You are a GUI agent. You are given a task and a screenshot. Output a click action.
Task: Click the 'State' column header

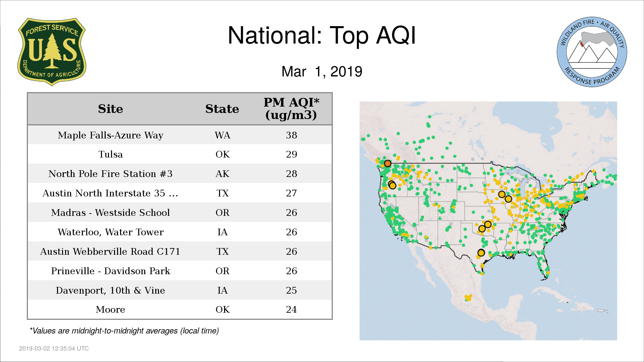pos(222,109)
